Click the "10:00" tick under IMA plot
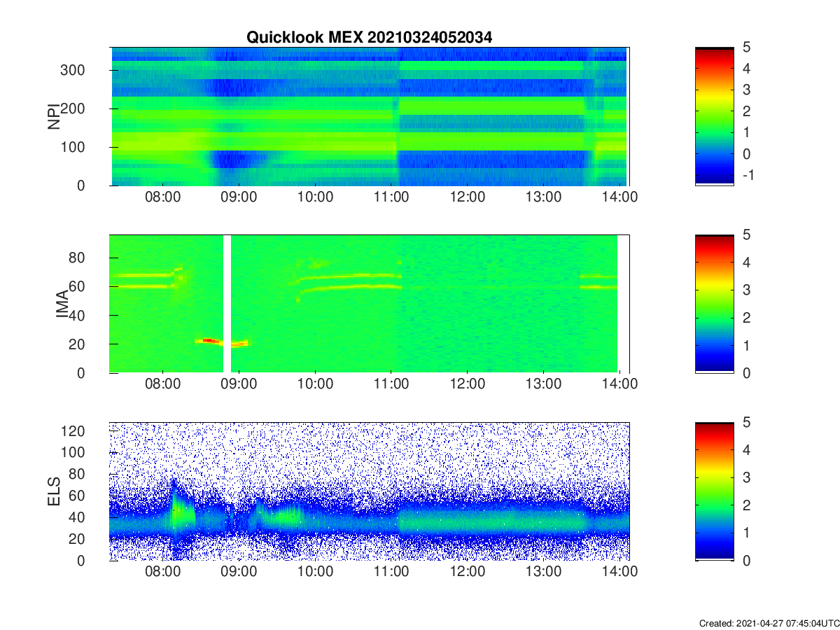The image size is (840, 630). (x=315, y=386)
